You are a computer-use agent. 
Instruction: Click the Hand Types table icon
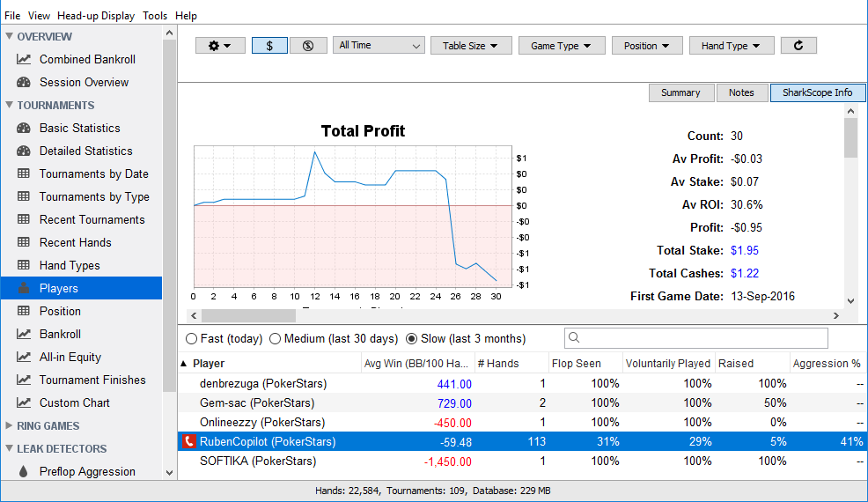[24, 265]
